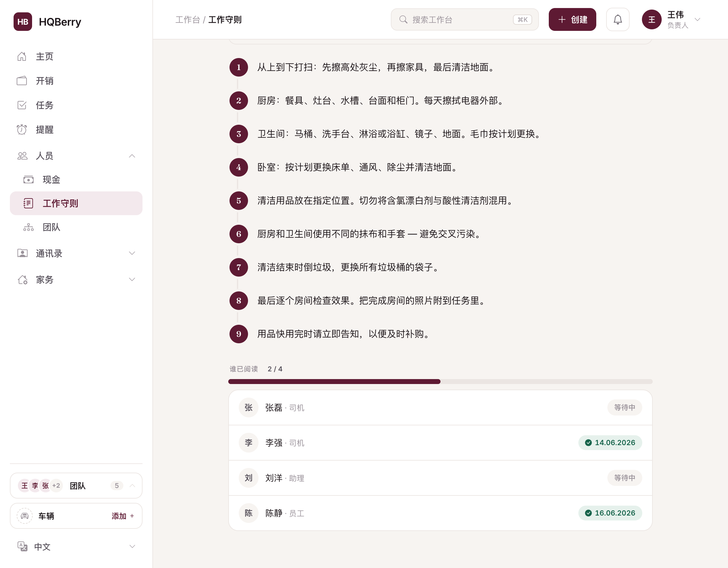
Task: Click the 谁已阅读 progress bar
Action: tap(440, 381)
